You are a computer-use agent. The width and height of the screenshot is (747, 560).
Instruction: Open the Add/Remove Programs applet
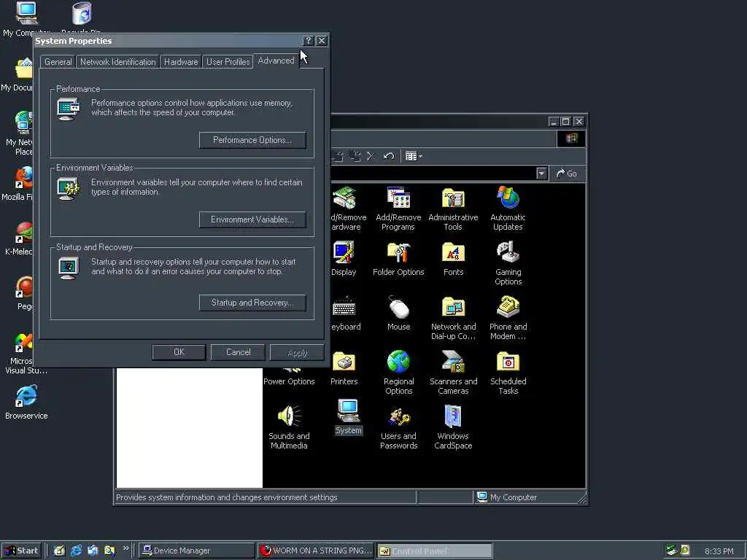click(x=398, y=209)
